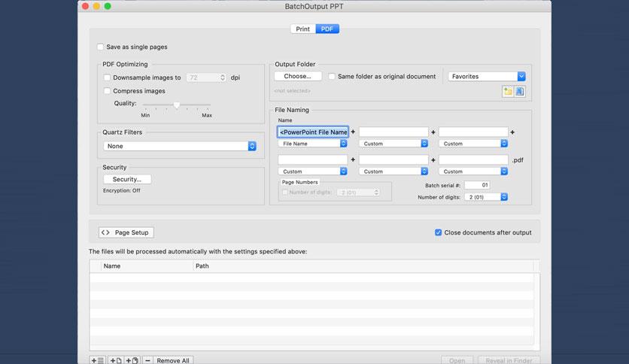Open the Custom dropdown under first bottom-row name field
The width and height of the screenshot is (629, 364).
312,171
